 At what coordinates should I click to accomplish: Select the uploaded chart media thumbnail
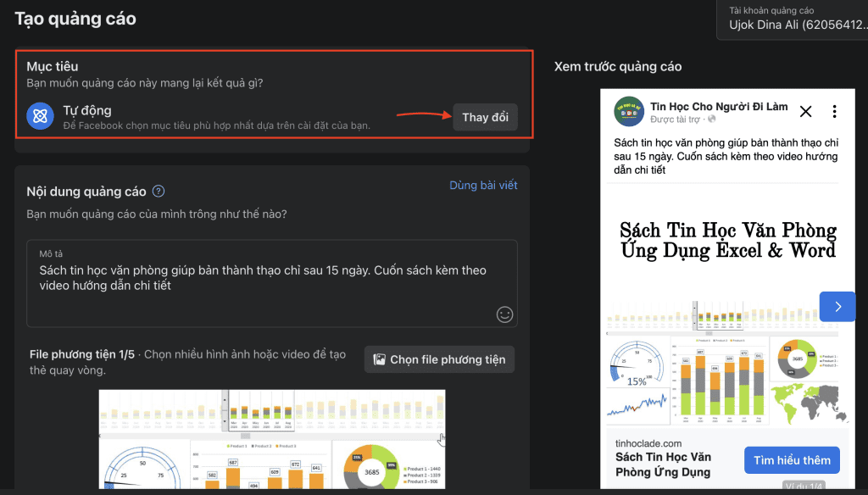[272, 439]
